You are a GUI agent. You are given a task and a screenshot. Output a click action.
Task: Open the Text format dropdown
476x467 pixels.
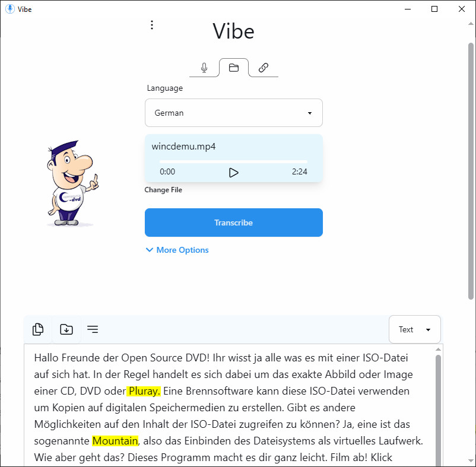click(414, 329)
